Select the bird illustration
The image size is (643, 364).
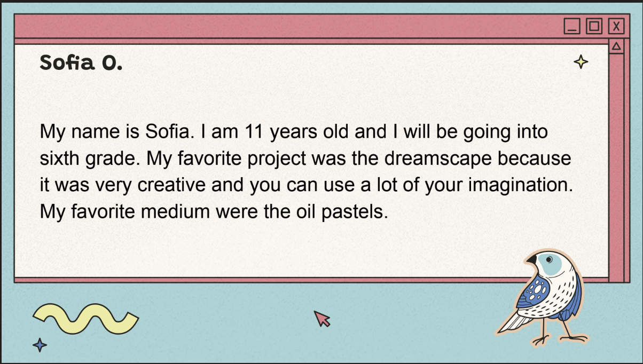coord(542,298)
